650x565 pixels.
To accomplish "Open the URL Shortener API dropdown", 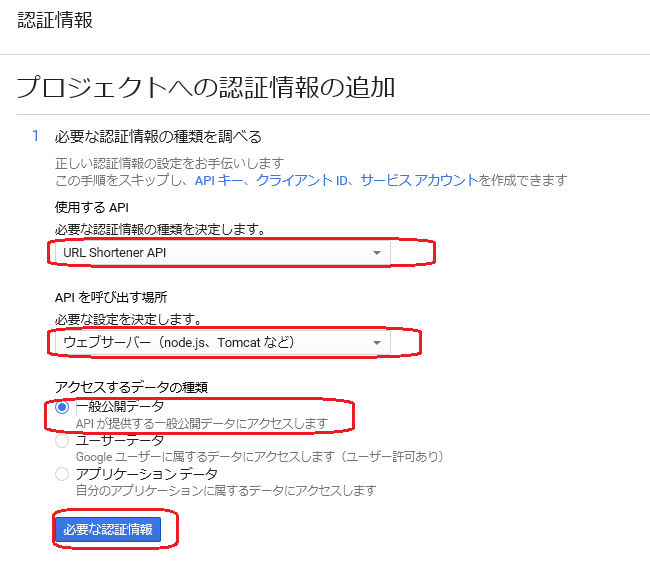I will [223, 252].
